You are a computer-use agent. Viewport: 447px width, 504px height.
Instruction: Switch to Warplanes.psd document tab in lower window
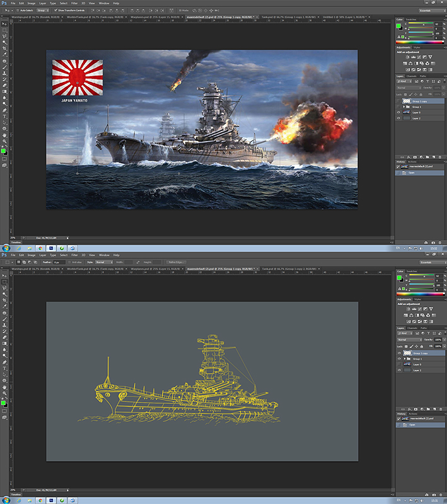(x=156, y=269)
